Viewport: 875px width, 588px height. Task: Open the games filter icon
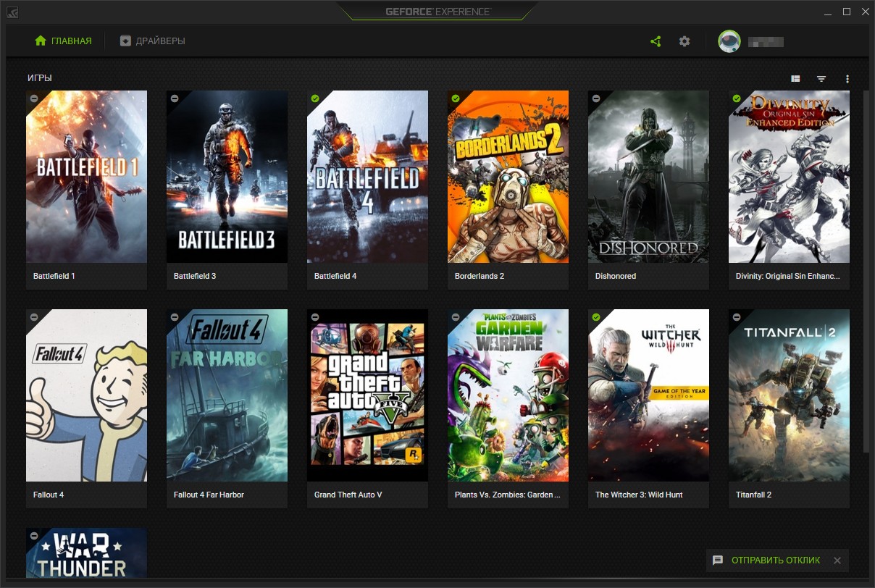(821, 78)
